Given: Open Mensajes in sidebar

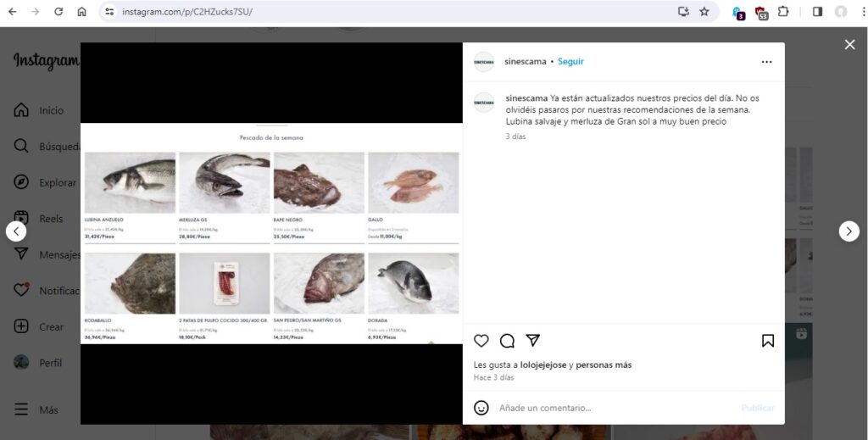Looking at the screenshot, I should click(x=47, y=254).
